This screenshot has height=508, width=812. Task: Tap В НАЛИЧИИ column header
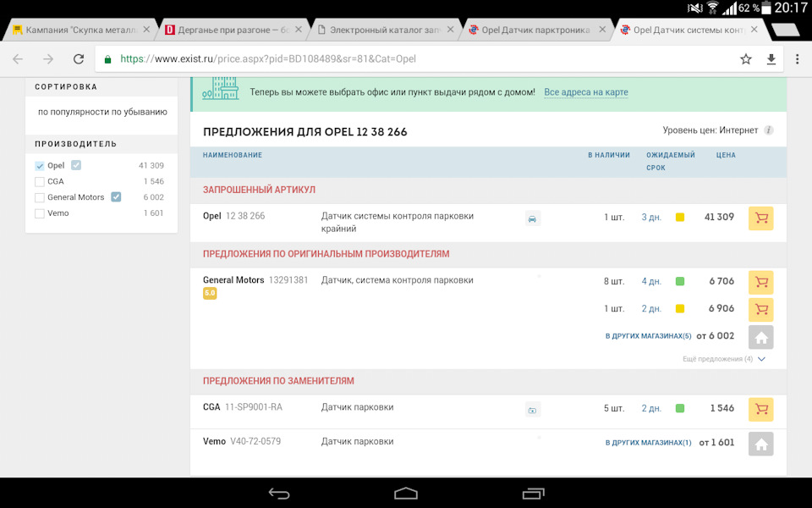point(608,155)
